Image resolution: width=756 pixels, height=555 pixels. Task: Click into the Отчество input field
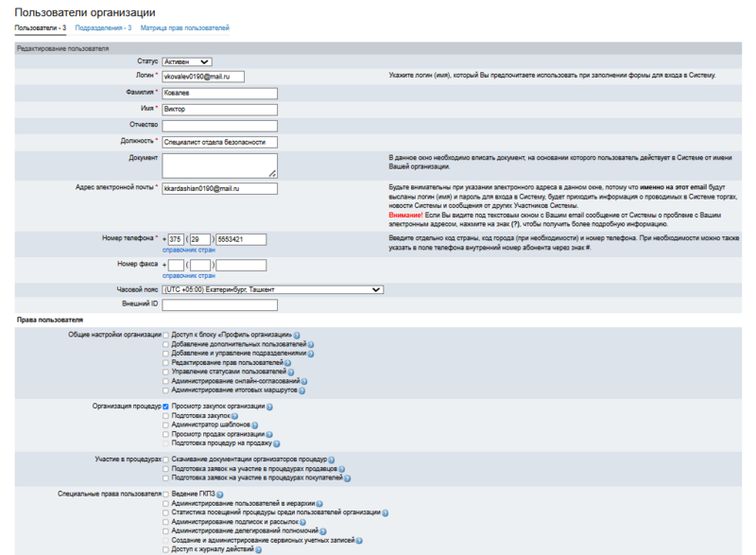pos(219,126)
